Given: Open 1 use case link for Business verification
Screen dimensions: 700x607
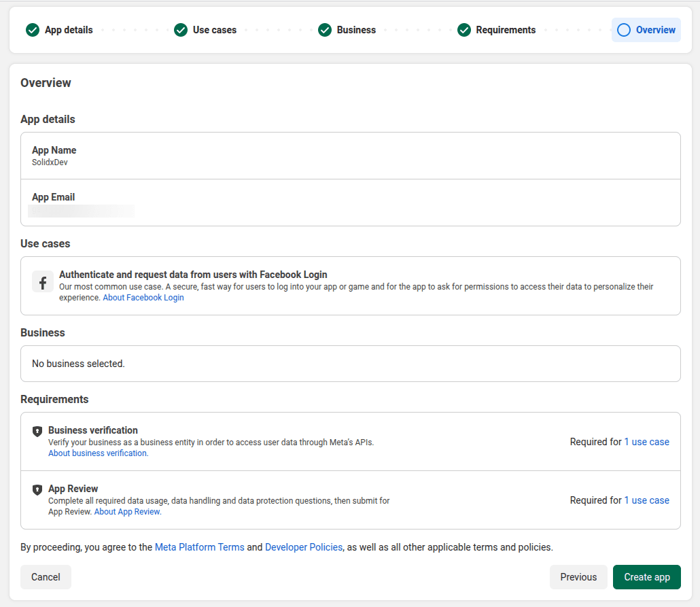Looking at the screenshot, I should click(646, 442).
